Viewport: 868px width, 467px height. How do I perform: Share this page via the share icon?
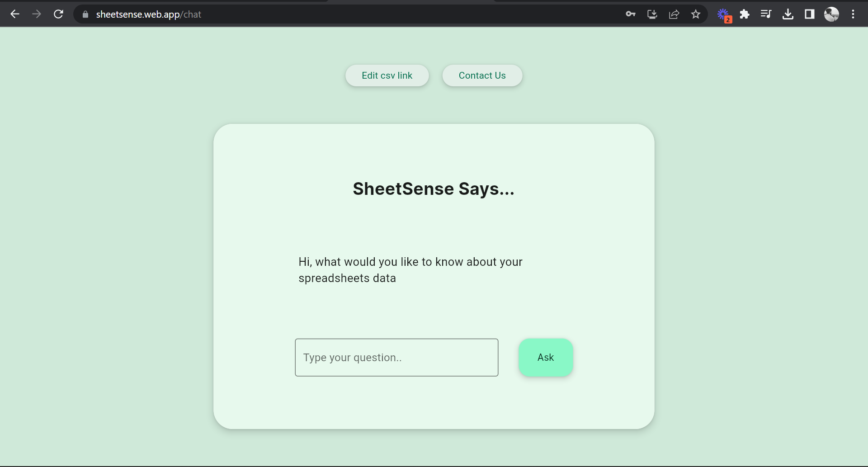(x=674, y=14)
